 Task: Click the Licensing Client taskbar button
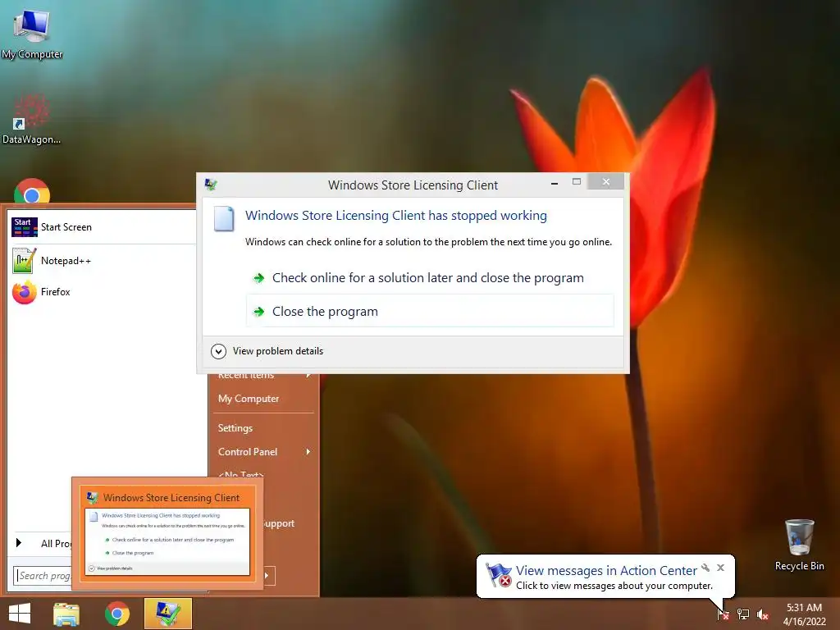(167, 614)
